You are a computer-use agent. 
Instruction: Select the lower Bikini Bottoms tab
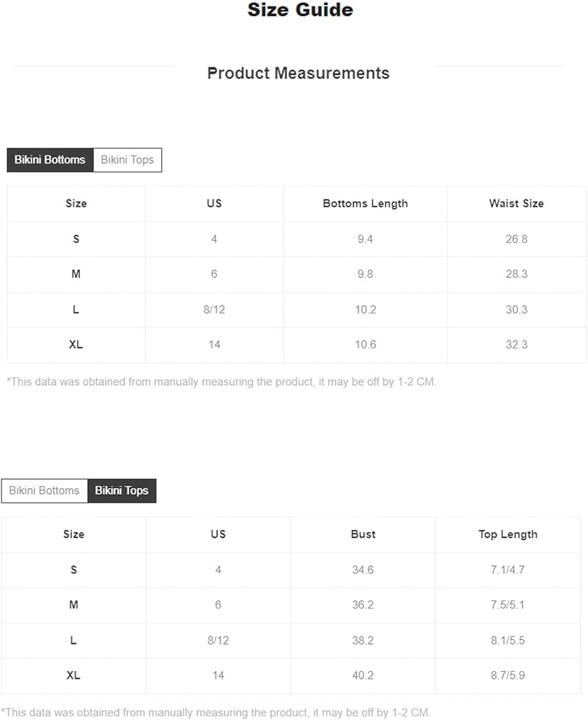[45, 491]
